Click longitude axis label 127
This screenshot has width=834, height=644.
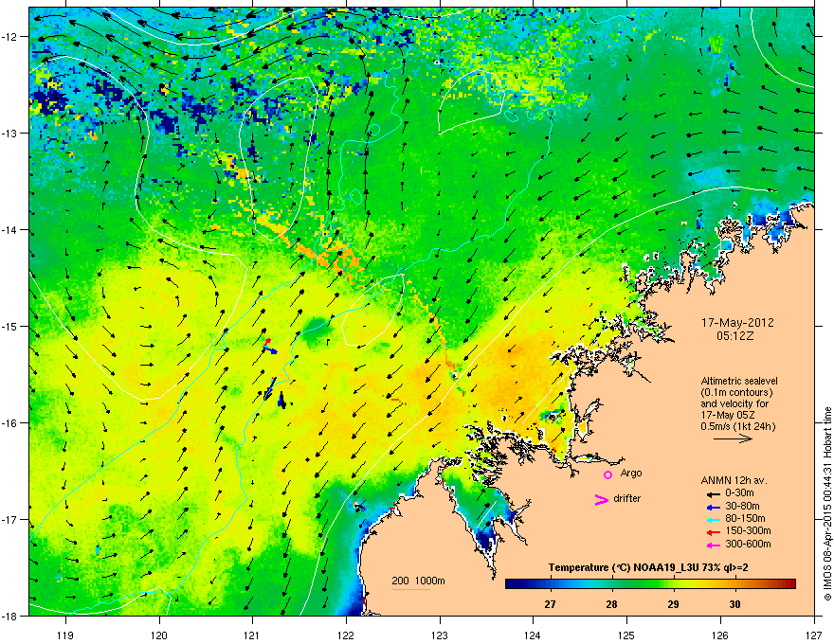click(x=814, y=635)
